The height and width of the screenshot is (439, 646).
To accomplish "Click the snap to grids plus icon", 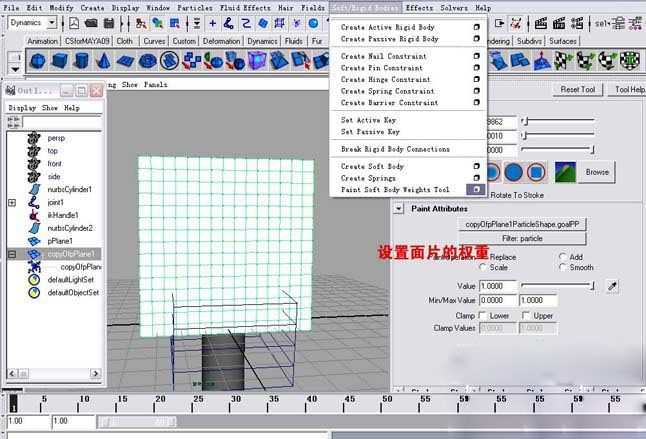I will 213,23.
